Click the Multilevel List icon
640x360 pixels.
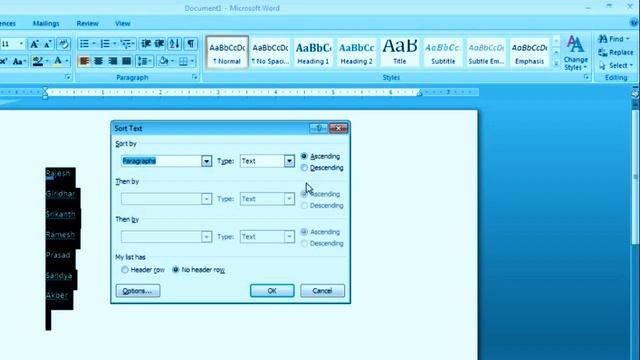126,44
